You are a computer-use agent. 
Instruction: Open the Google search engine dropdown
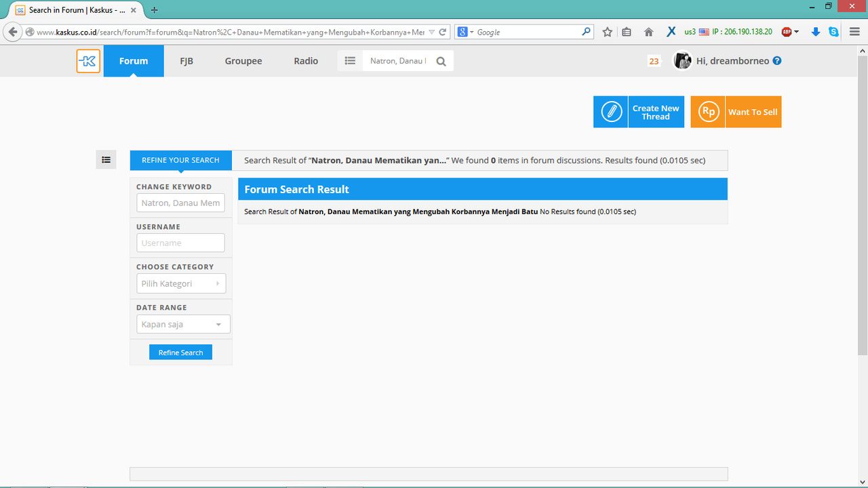466,32
